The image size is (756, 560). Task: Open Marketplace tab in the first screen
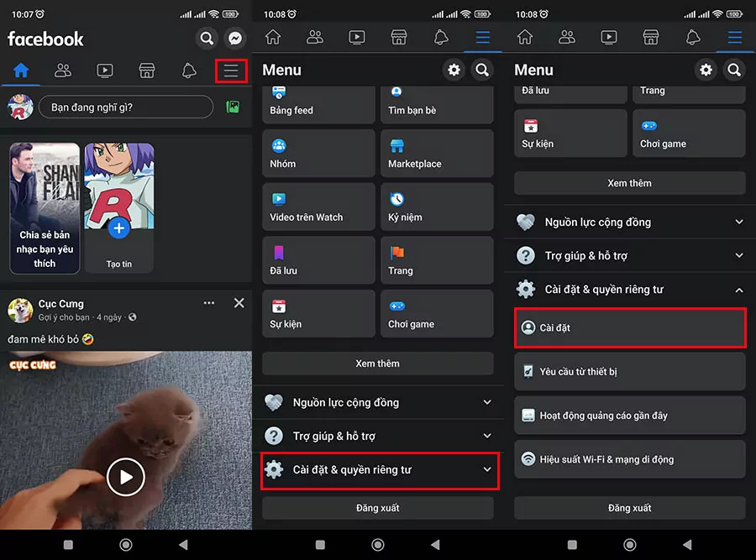pyautogui.click(x=146, y=71)
